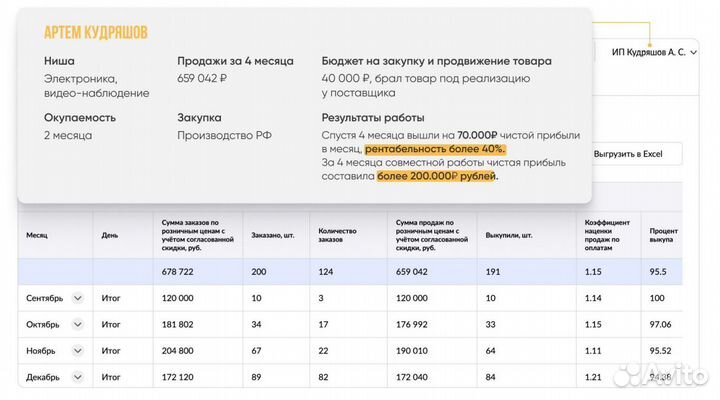Click the Декабрь row label
Viewport: 720px width, 400px height.
pos(43,377)
